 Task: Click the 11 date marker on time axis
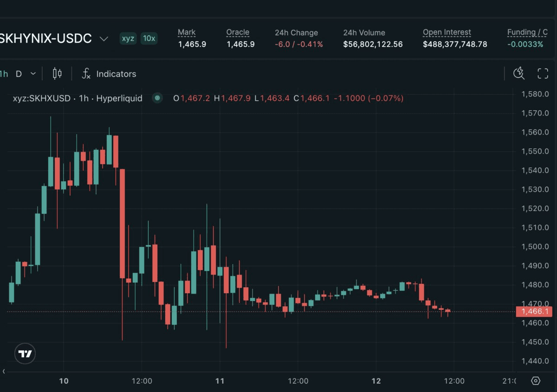220,381
